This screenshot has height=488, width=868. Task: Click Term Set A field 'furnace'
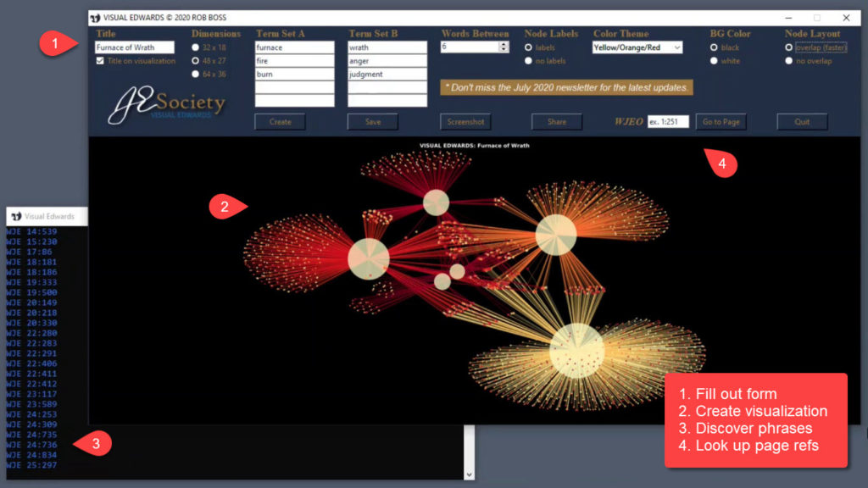[294, 47]
